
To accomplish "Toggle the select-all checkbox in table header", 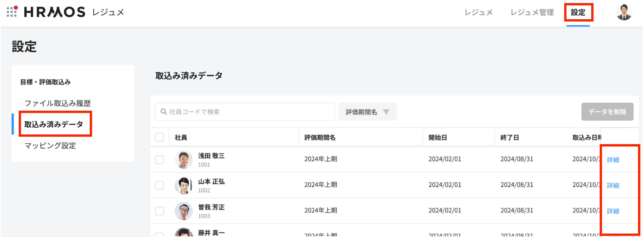I will (159, 137).
